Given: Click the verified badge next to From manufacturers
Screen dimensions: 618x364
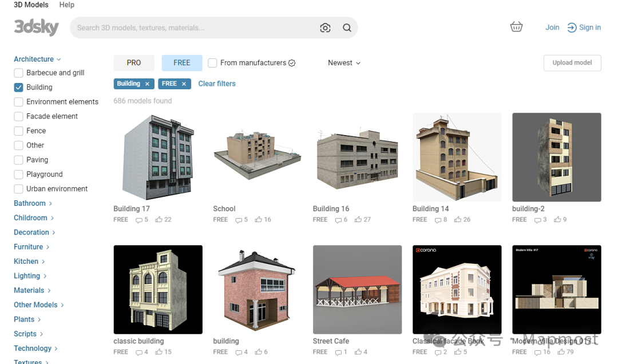Looking at the screenshot, I should (x=292, y=63).
